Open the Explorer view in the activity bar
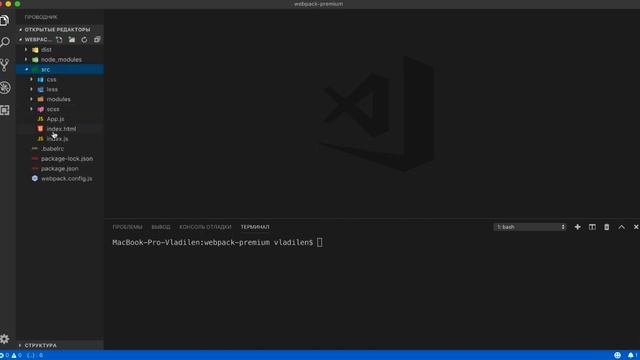The image size is (640, 360). click(4, 20)
